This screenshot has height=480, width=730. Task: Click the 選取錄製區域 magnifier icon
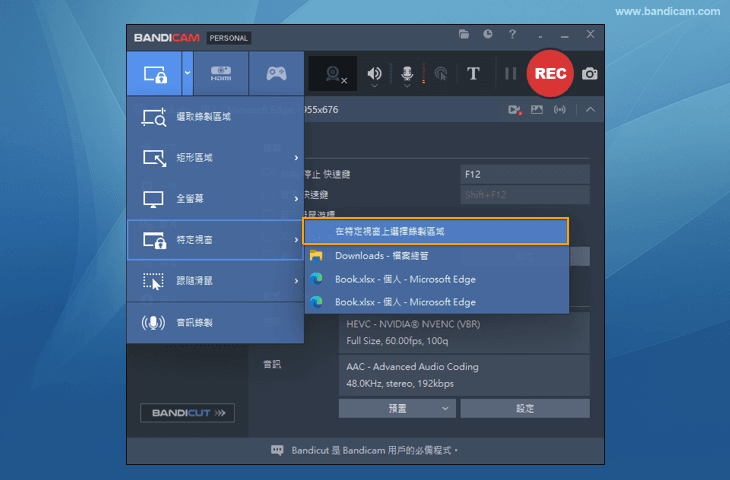(154, 117)
